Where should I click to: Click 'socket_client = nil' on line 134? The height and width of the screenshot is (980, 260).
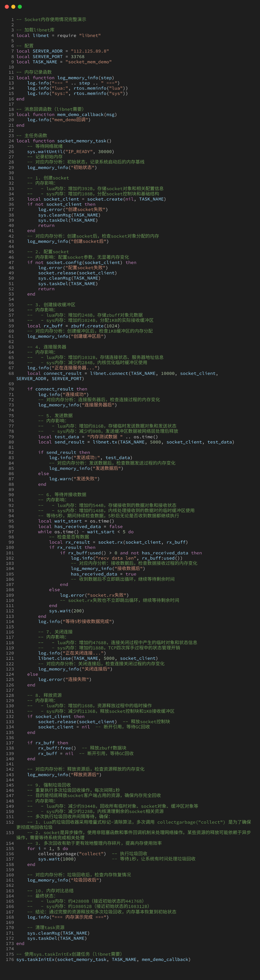pos(64,727)
